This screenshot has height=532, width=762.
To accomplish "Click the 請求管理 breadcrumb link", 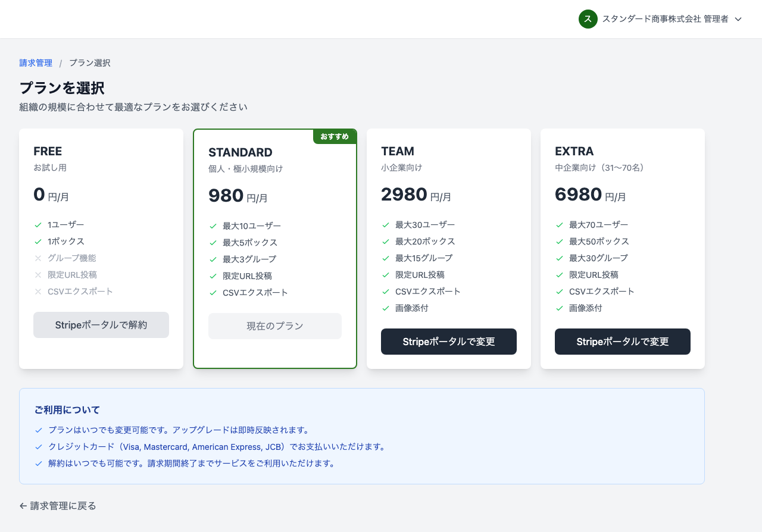I will [x=36, y=62].
